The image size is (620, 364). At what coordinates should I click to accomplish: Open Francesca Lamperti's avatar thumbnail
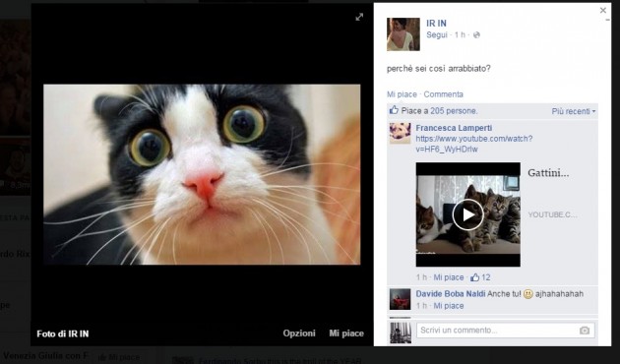click(401, 133)
